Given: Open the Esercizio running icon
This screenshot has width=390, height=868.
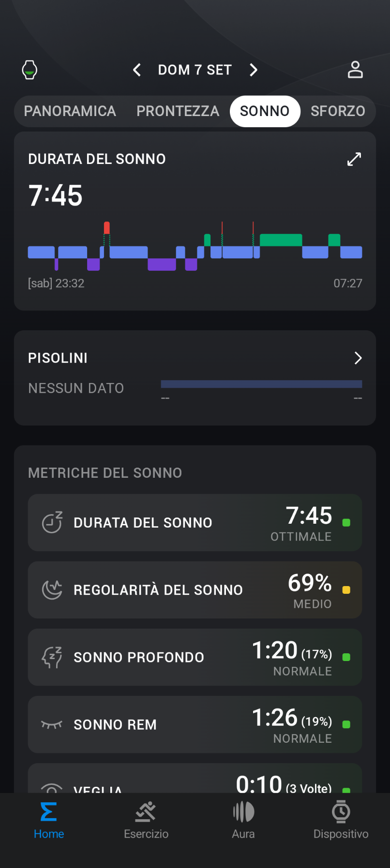Looking at the screenshot, I should click(146, 812).
